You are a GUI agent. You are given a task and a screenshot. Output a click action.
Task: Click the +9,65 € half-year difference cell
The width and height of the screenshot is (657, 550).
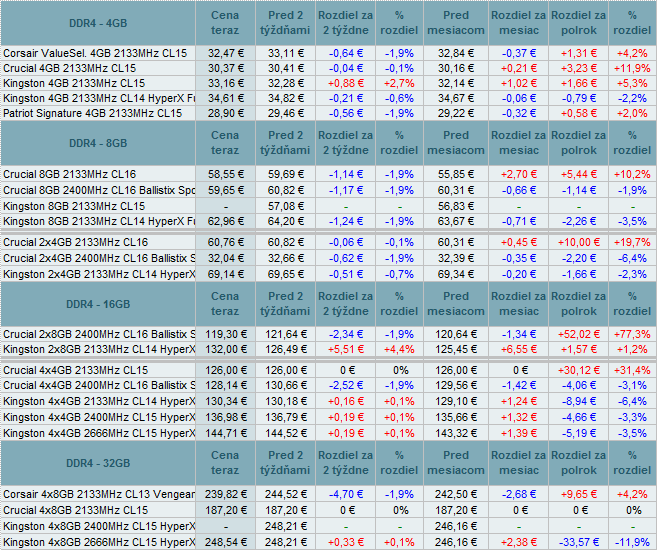pos(579,494)
